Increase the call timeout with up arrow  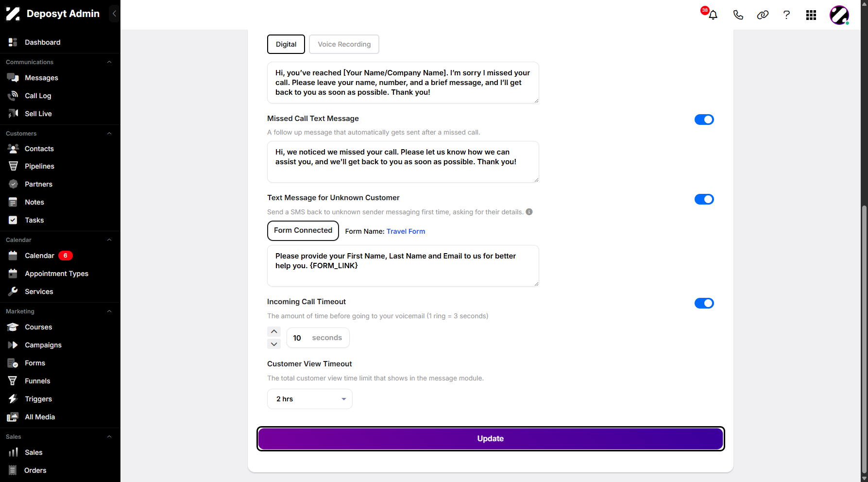coord(274,331)
